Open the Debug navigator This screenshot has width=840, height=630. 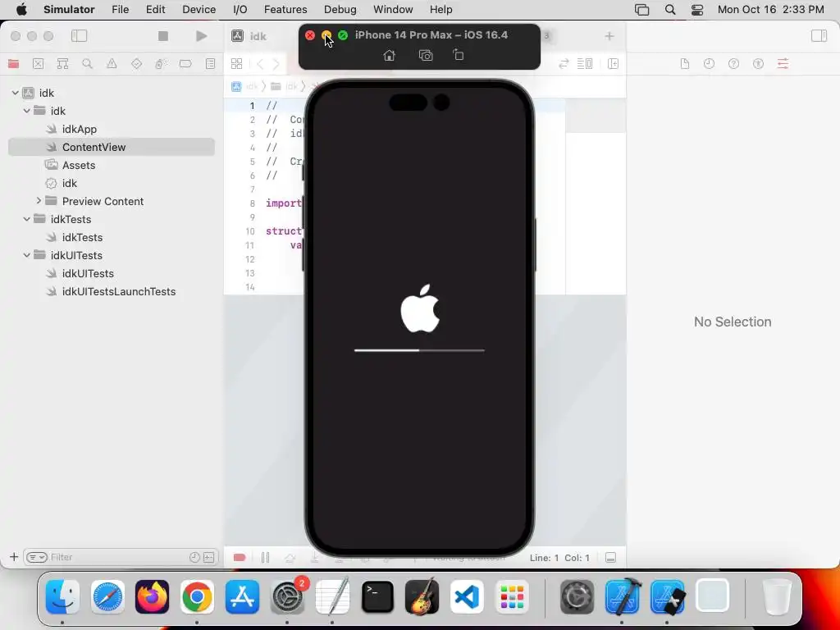coord(161,64)
